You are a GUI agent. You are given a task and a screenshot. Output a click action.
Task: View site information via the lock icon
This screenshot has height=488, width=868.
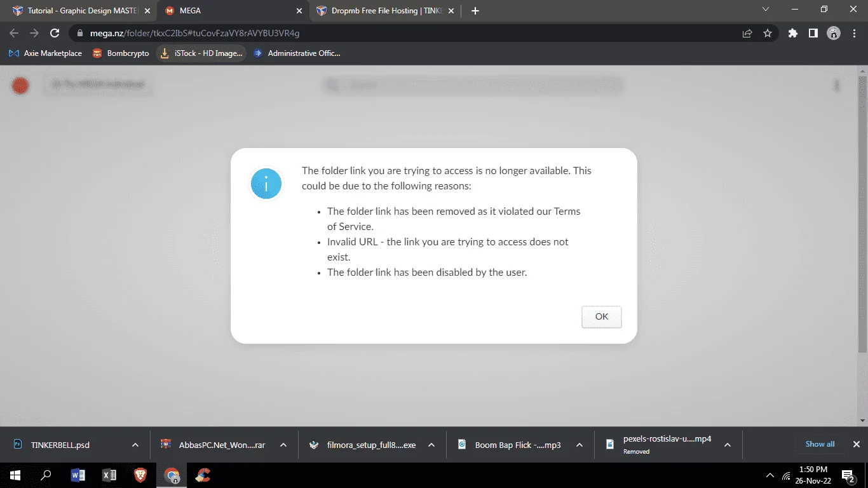point(80,33)
